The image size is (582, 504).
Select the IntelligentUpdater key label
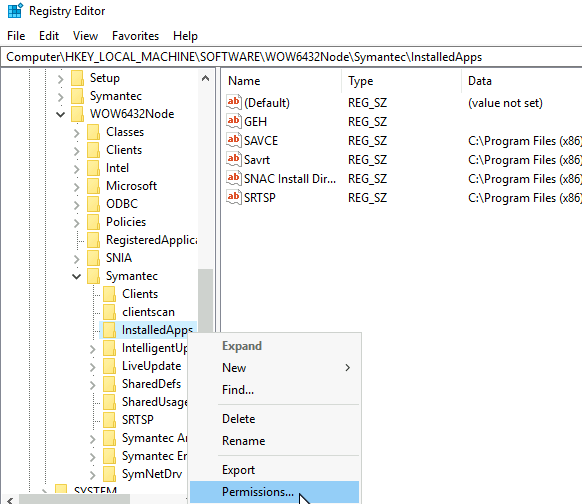[x=155, y=348]
